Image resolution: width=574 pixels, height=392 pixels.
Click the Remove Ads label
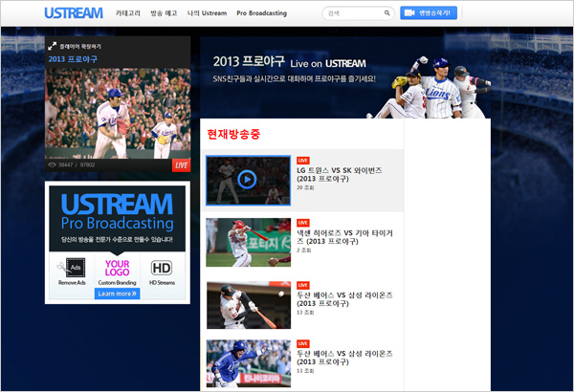(72, 283)
